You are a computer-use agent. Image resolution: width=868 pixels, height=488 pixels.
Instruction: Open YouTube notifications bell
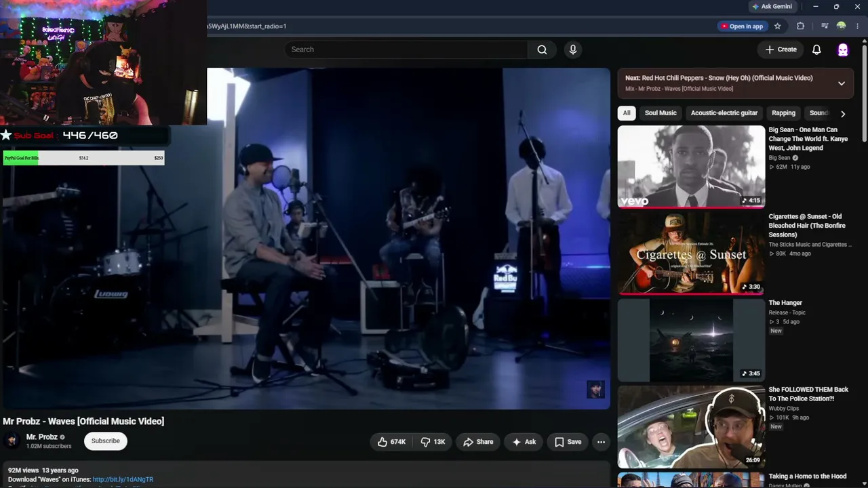point(816,49)
